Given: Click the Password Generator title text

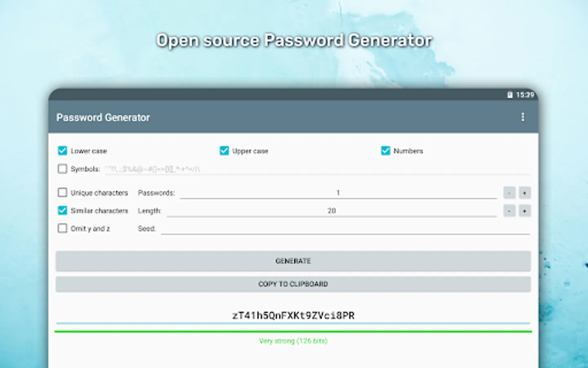Looking at the screenshot, I should point(102,117).
